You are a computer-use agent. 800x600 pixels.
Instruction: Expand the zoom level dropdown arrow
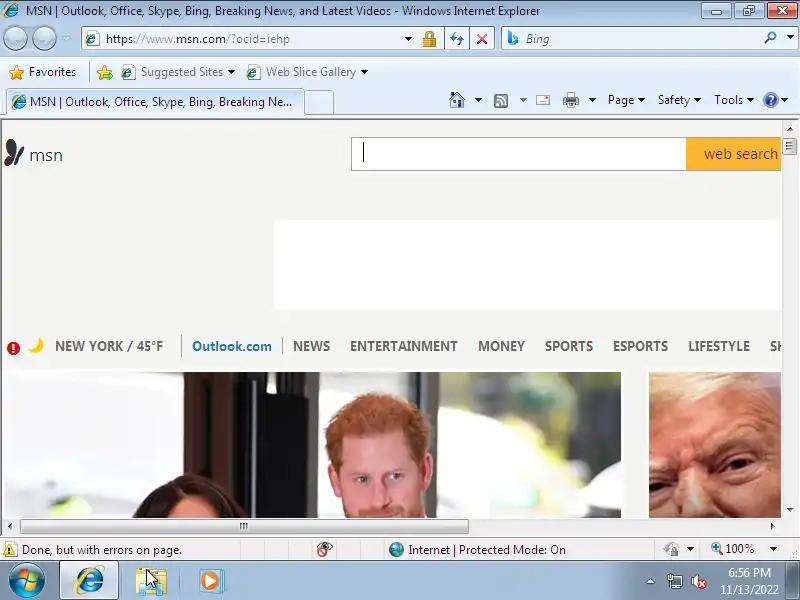tap(773, 549)
